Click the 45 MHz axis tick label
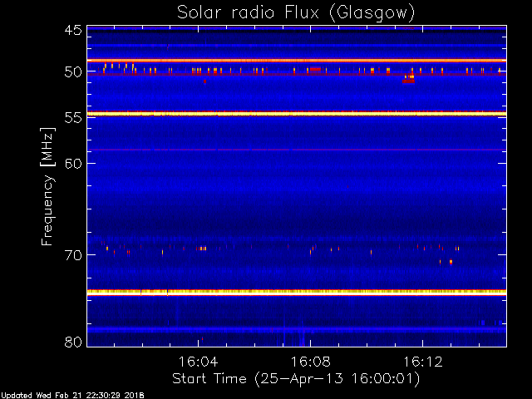 coord(73,30)
